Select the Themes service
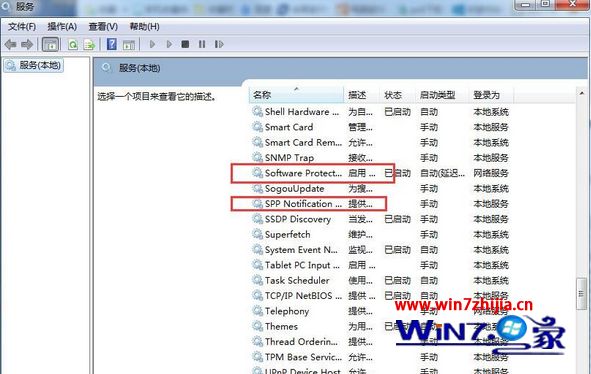Image resolution: width=591 pixels, height=374 pixels. [281, 327]
